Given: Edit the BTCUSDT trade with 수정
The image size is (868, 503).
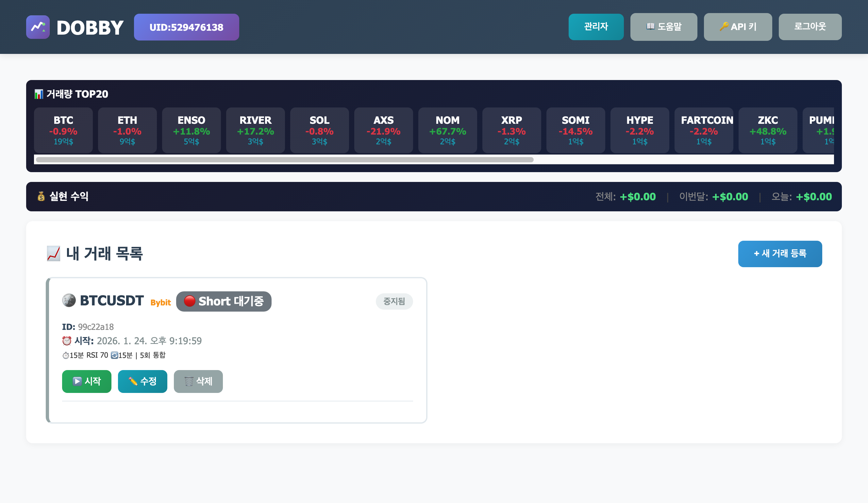Looking at the screenshot, I should click(x=142, y=381).
